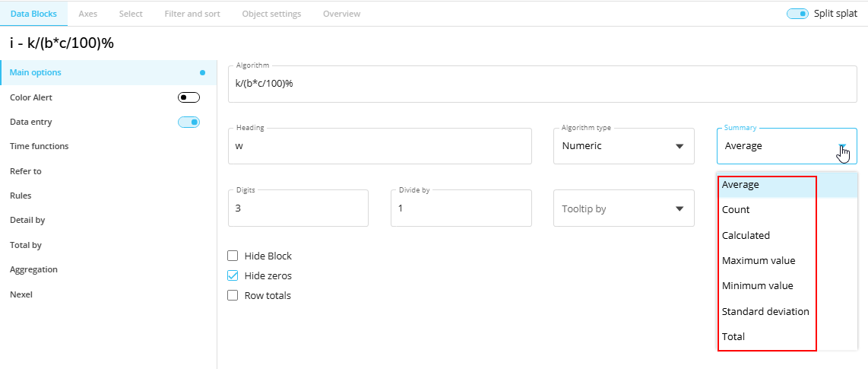The height and width of the screenshot is (369, 868).
Task: Open the Filter and sort tab
Action: [x=192, y=14]
